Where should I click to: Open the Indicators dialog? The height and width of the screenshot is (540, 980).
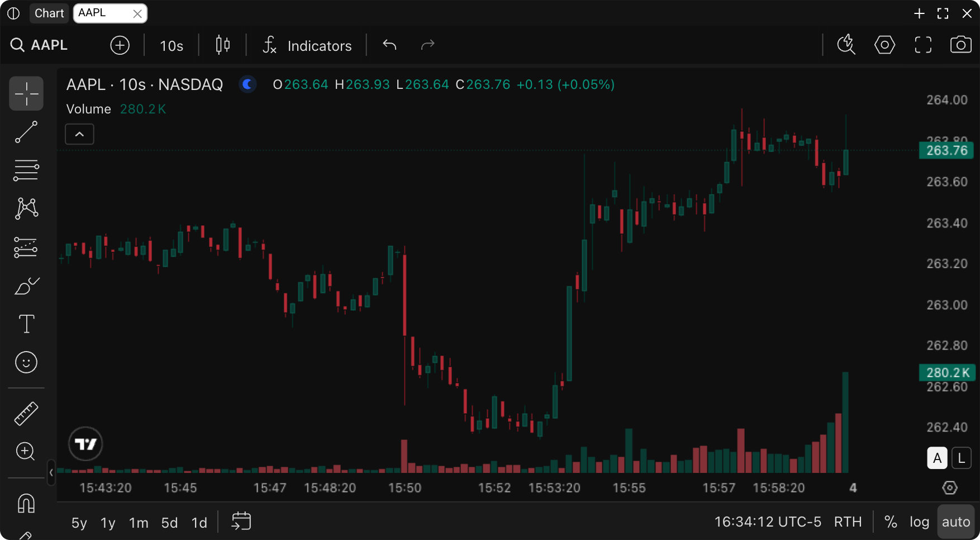click(x=307, y=45)
